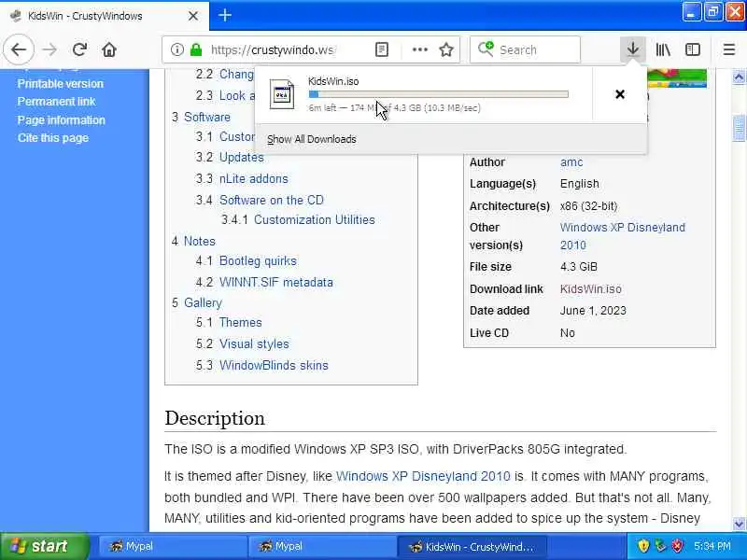Switch to second Mypal taskbar button

pyautogui.click(x=322, y=546)
